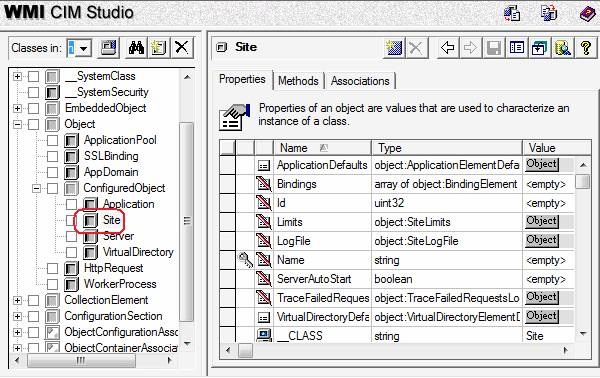Screen dimensions: 600x378
Task: Click the class tree horizontal scrollbar thumb
Action: [81, 361]
